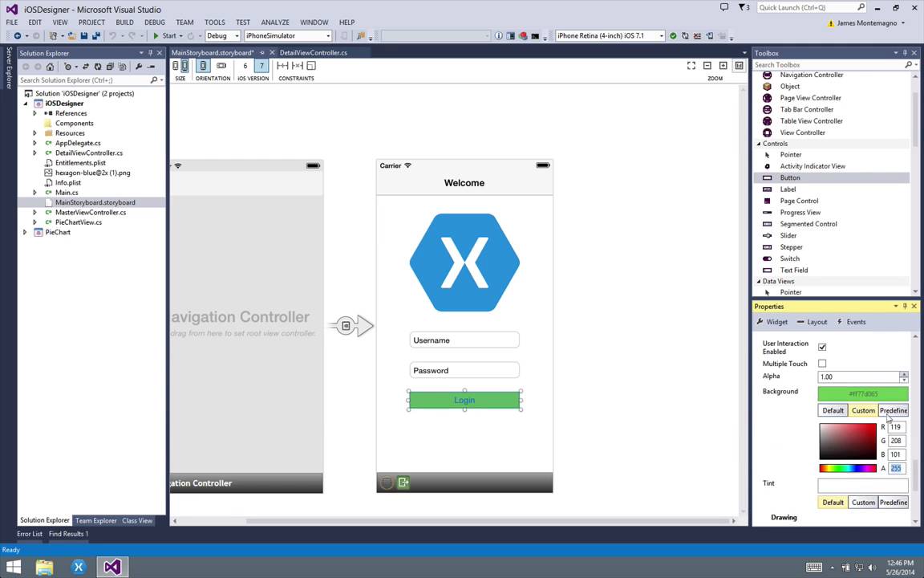Switch to the Events properties tab
924x578 pixels.
[x=852, y=322]
